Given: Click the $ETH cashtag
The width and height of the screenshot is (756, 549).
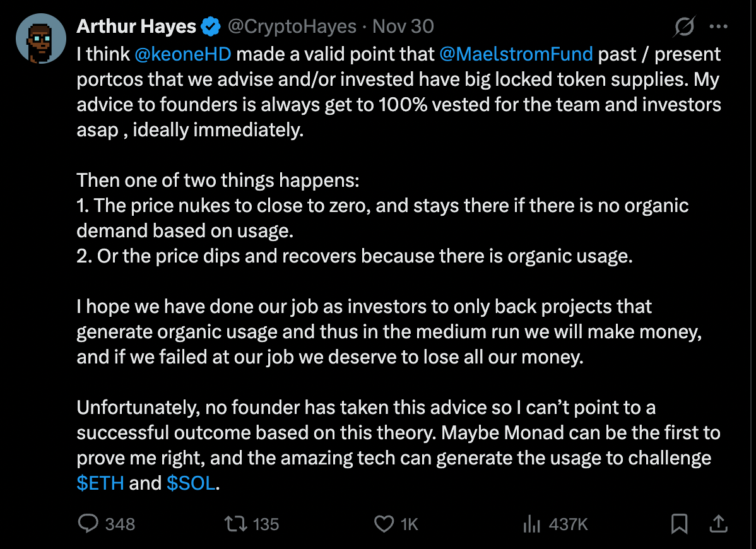Looking at the screenshot, I should [100, 483].
